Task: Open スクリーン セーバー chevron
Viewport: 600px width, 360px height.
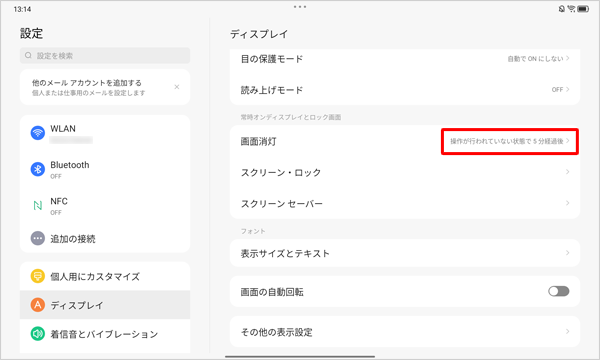Action: pos(568,203)
